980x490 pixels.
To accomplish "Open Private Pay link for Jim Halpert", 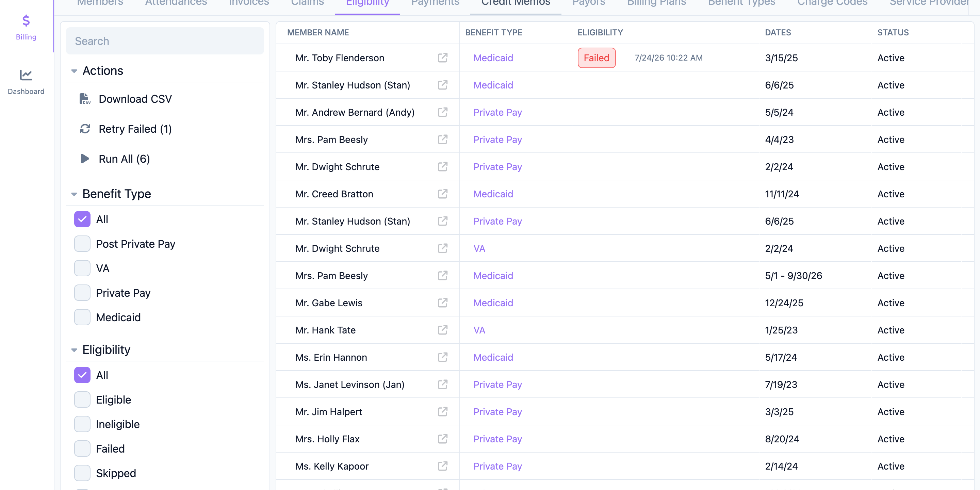I will (x=497, y=412).
